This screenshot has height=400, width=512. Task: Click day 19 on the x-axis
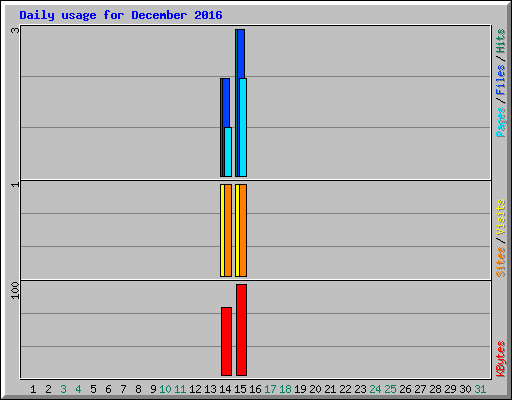point(300,389)
